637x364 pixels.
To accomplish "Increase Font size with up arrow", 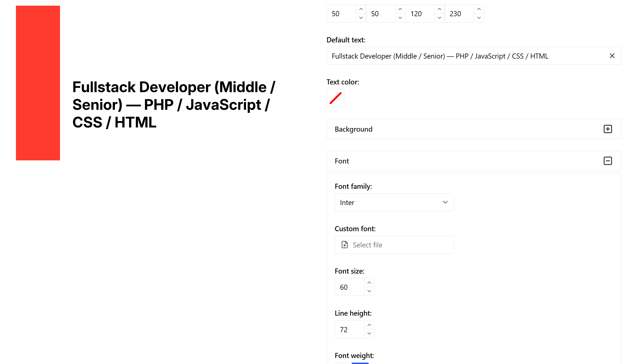I will 369,283.
